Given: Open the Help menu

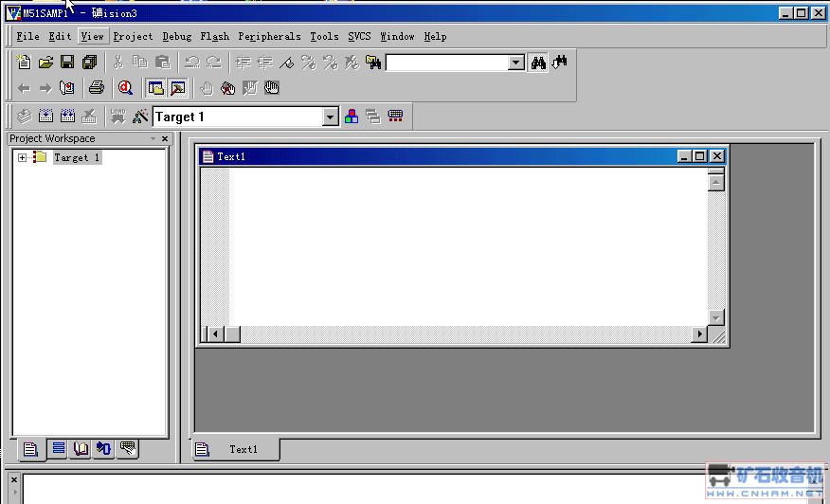Looking at the screenshot, I should tap(435, 37).
